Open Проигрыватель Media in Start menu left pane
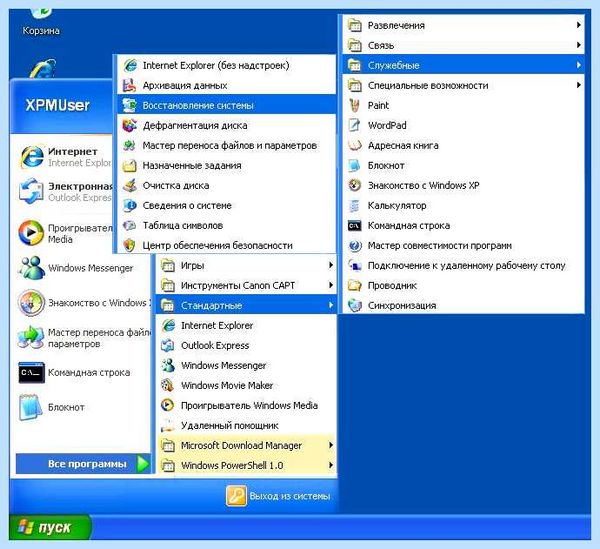Screen dimensions: 600x549 coord(65,233)
